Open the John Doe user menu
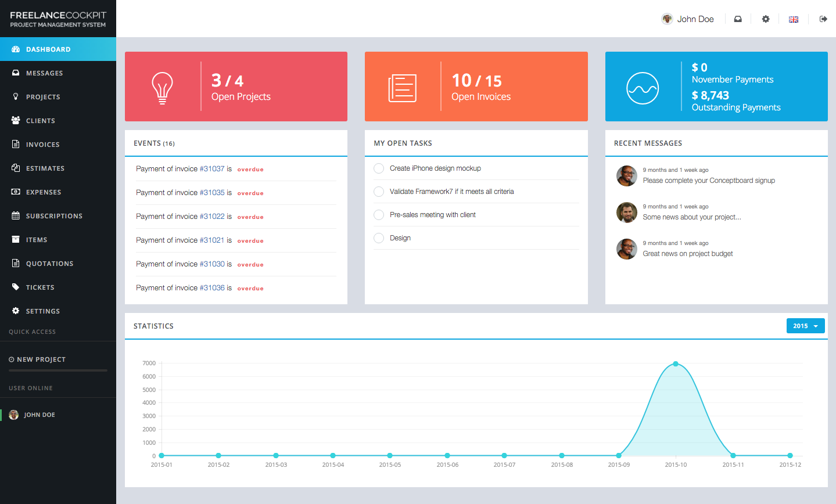 click(688, 19)
